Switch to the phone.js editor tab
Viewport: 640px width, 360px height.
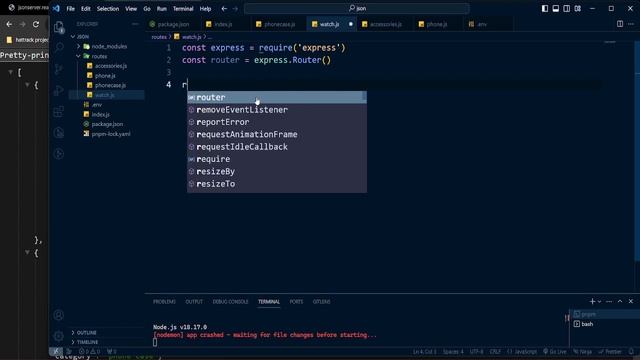click(x=437, y=24)
